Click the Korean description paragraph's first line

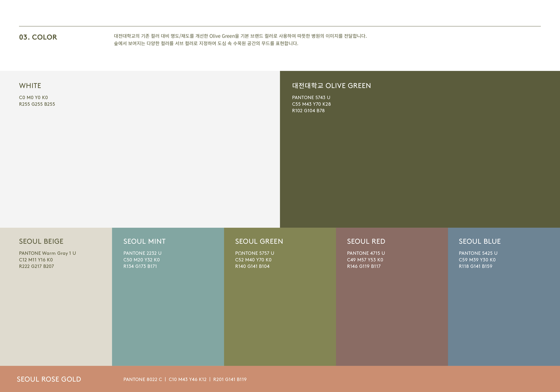[x=240, y=36]
